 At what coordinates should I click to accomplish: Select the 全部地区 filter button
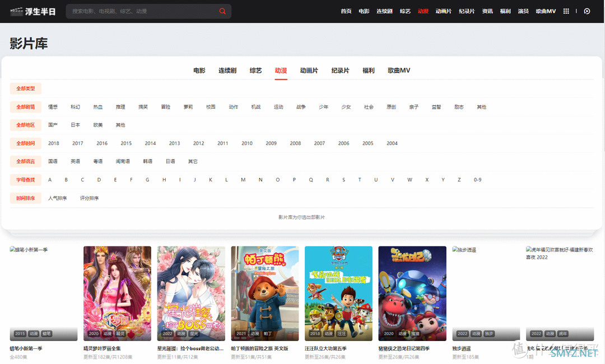25,125
